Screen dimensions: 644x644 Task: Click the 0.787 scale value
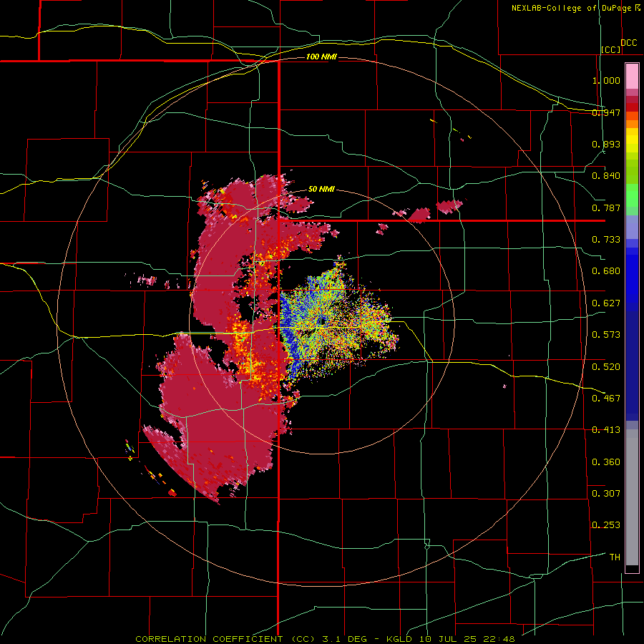(606, 208)
